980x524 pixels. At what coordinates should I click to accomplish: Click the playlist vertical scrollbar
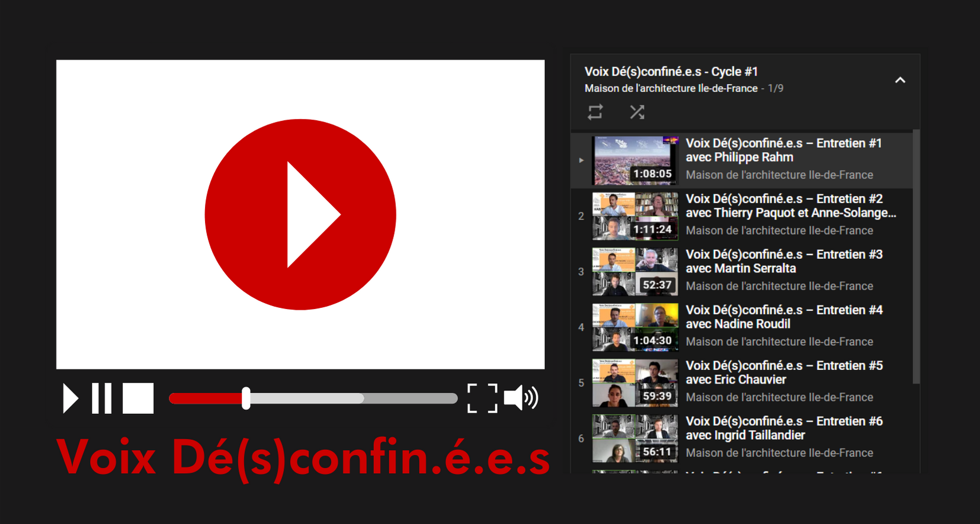[916, 256]
